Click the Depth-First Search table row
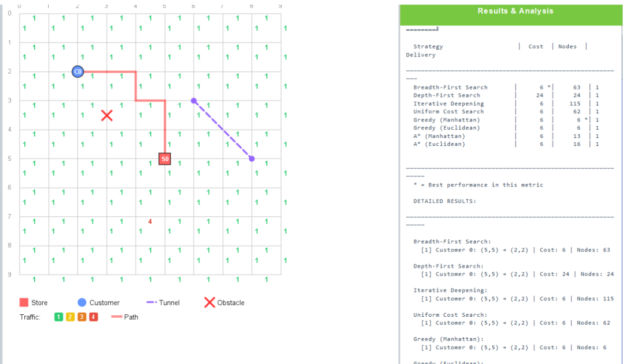This screenshot has height=364, width=633. [506, 96]
